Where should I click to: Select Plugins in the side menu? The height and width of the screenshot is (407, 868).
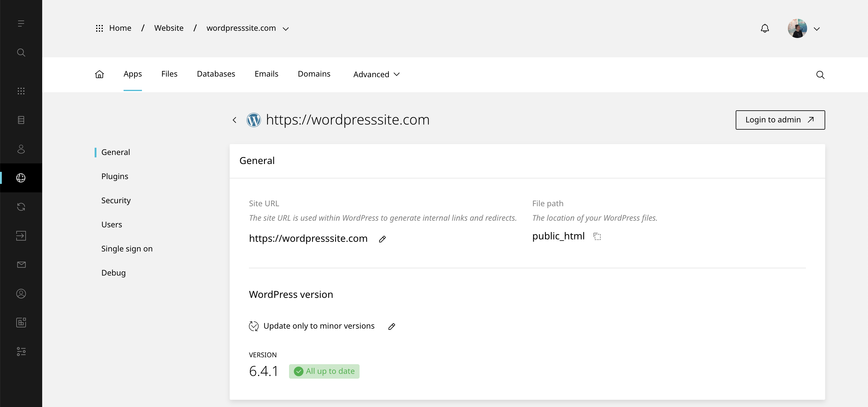point(115,176)
